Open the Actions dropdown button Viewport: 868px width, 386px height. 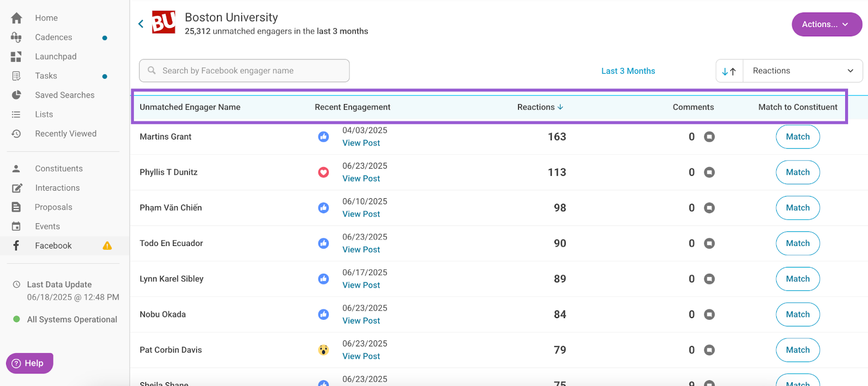tap(827, 24)
